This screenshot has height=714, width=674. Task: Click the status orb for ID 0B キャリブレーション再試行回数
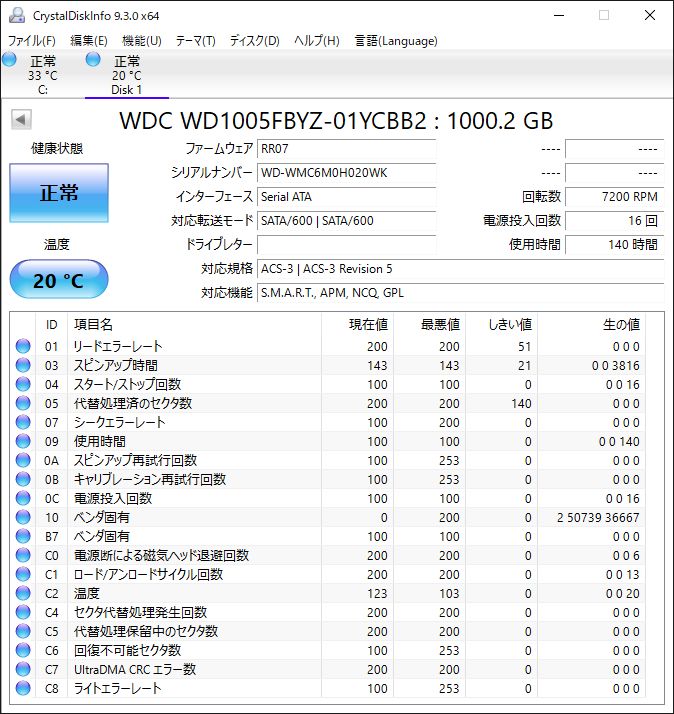tap(23, 479)
